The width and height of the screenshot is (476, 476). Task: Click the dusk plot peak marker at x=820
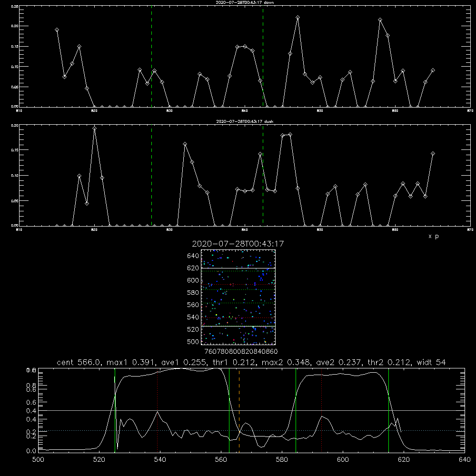pyautogui.click(x=94, y=129)
